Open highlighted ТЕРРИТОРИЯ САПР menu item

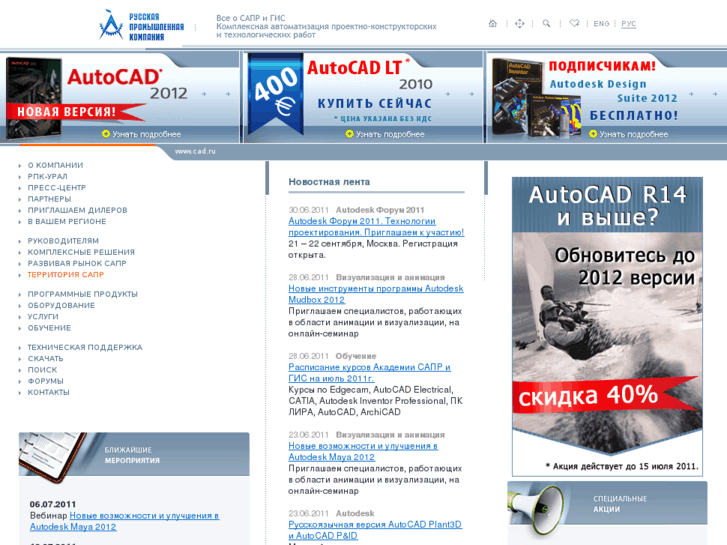(x=65, y=275)
